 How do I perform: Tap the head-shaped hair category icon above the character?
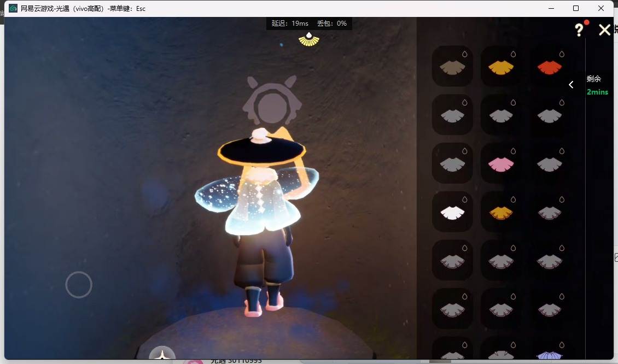tap(272, 101)
